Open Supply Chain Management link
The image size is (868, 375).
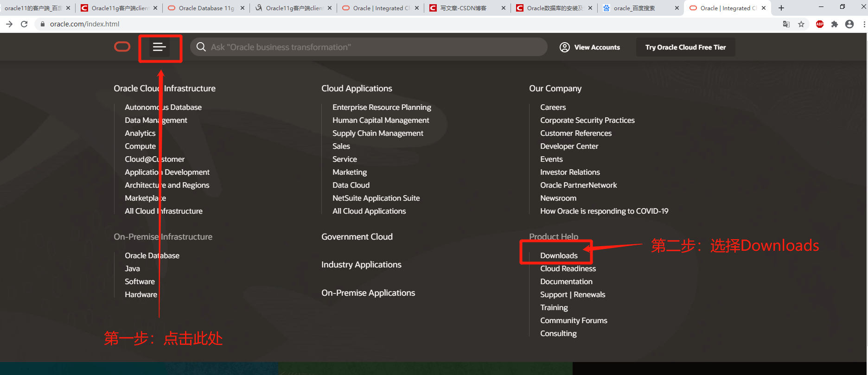click(378, 133)
